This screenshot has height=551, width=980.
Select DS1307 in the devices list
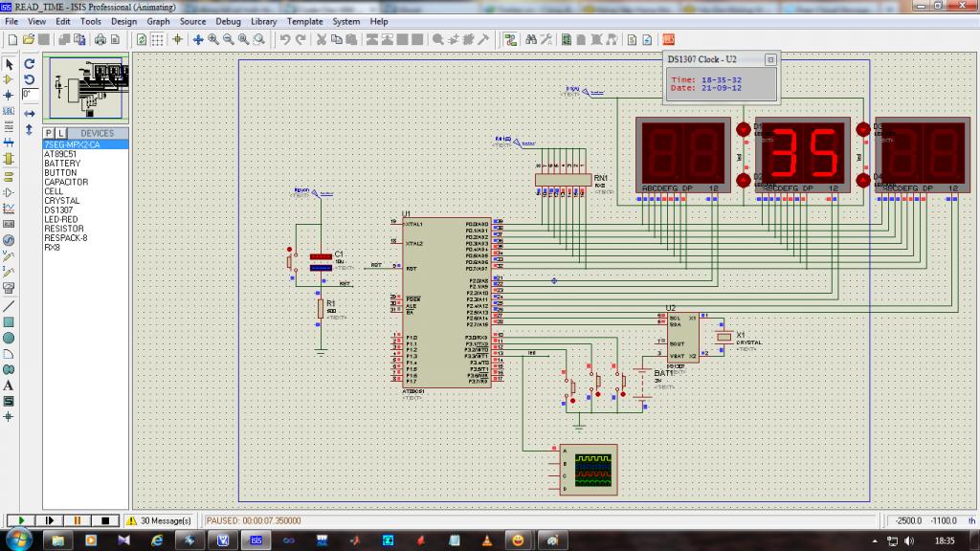pyautogui.click(x=58, y=209)
